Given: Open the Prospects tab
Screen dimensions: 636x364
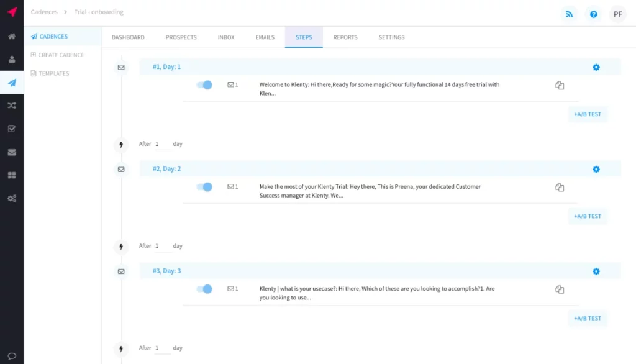Looking at the screenshot, I should (x=181, y=37).
